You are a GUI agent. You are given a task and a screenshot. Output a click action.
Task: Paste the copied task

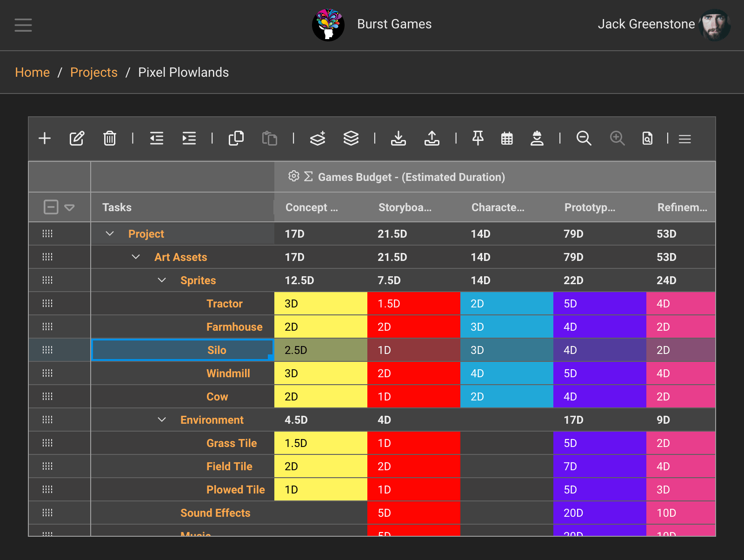click(270, 138)
